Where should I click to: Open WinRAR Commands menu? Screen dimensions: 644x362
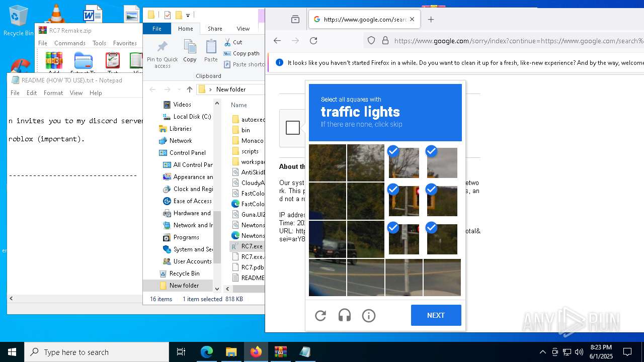[70, 43]
